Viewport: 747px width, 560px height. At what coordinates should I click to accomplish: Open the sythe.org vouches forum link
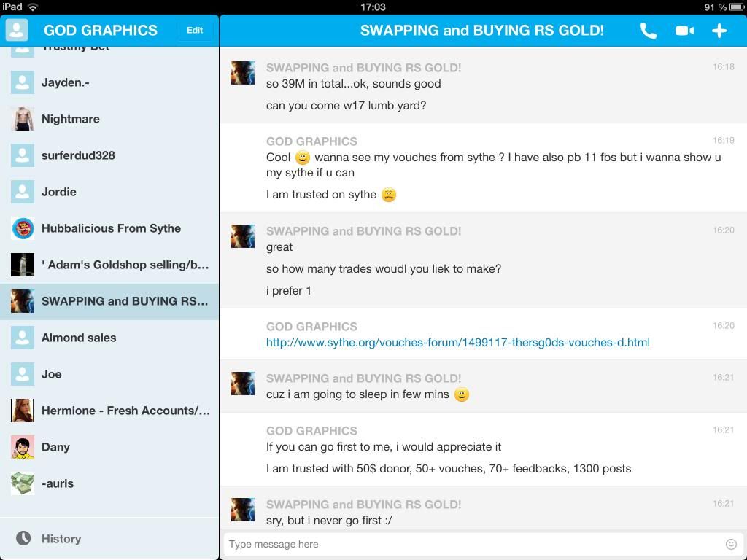tap(457, 342)
